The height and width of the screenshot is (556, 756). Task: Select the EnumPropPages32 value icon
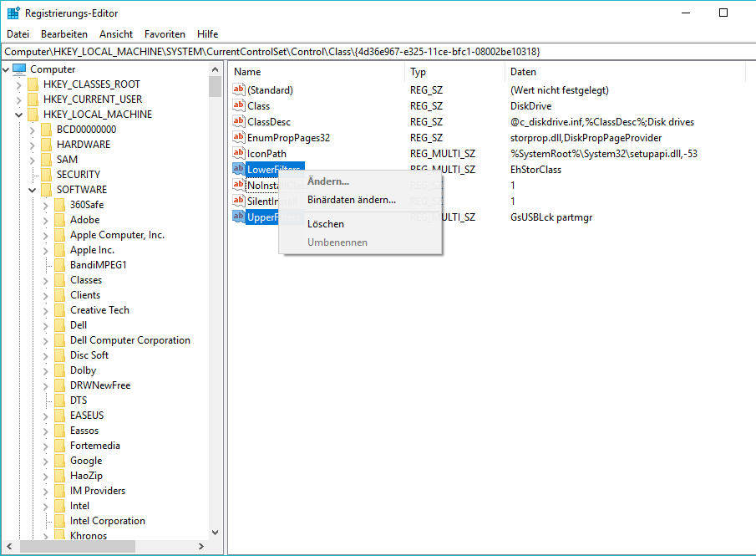239,138
